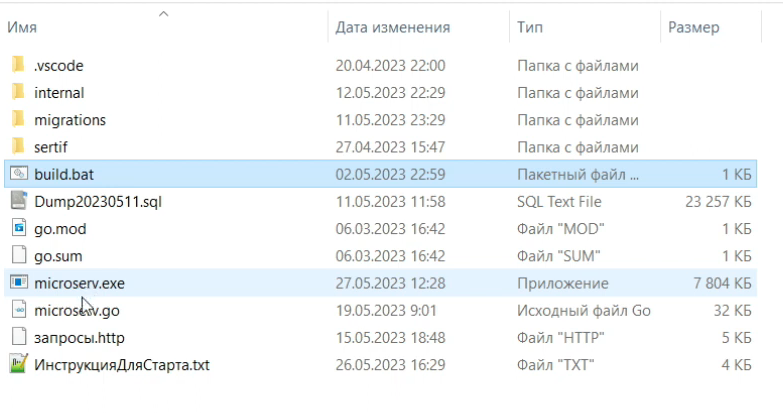Toggle sort direction arrow above Имя
Image resolution: width=783 pixels, height=413 pixels.
[163, 14]
